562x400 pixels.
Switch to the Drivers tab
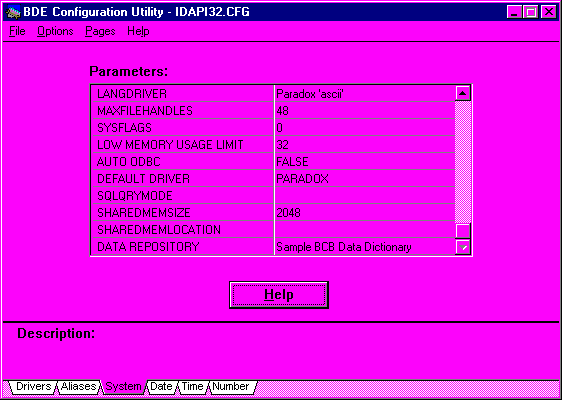coord(33,387)
